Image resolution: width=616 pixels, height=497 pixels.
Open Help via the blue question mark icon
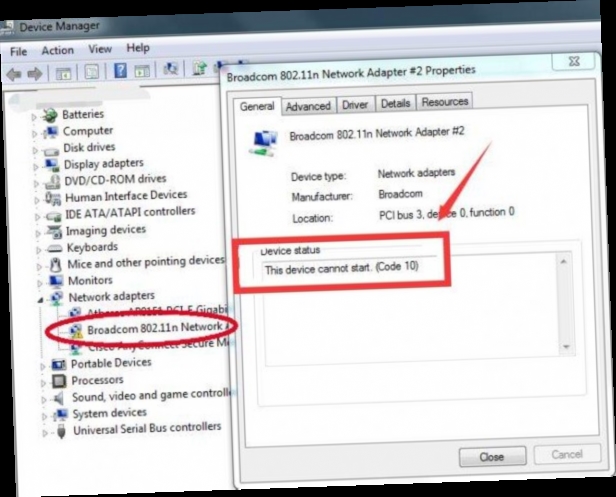[120, 71]
